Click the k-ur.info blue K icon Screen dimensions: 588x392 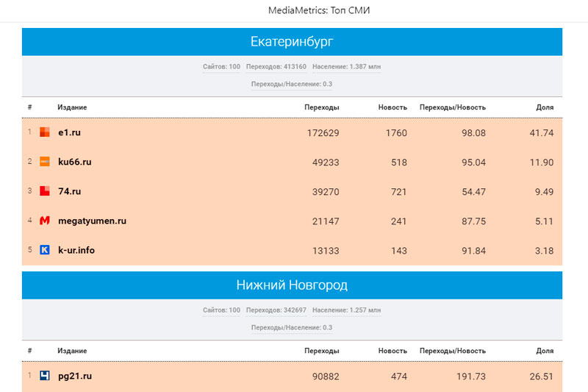(44, 250)
